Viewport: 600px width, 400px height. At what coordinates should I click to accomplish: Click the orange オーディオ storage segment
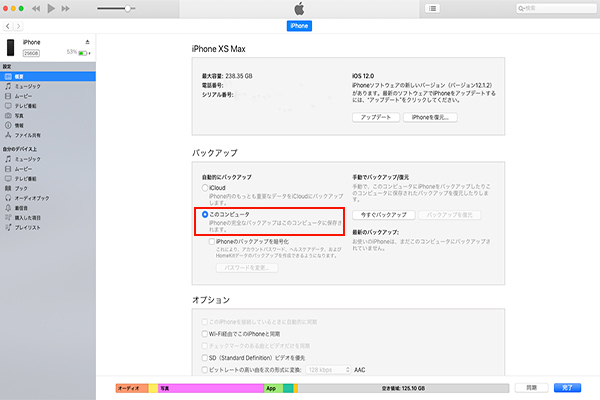click(132, 388)
